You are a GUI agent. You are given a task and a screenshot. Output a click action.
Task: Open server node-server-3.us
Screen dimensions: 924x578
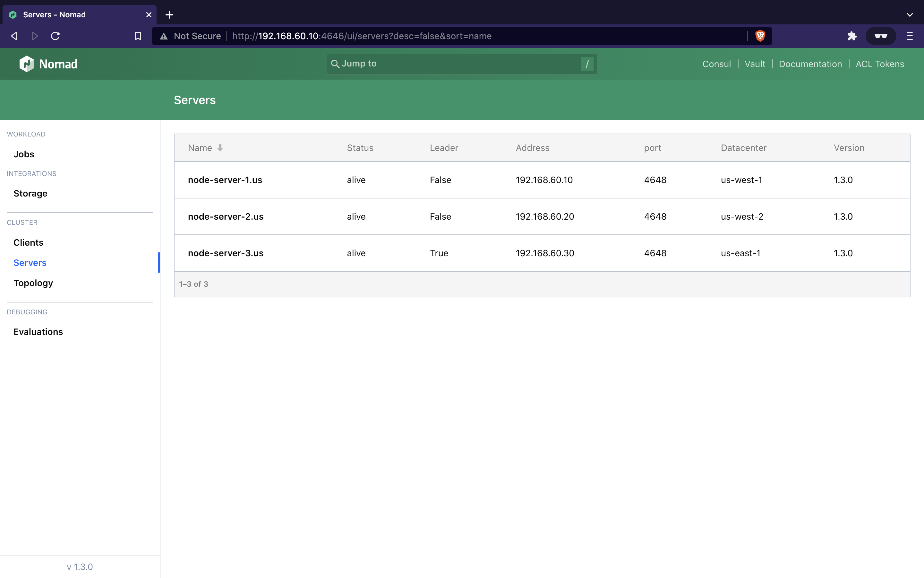pyautogui.click(x=226, y=253)
